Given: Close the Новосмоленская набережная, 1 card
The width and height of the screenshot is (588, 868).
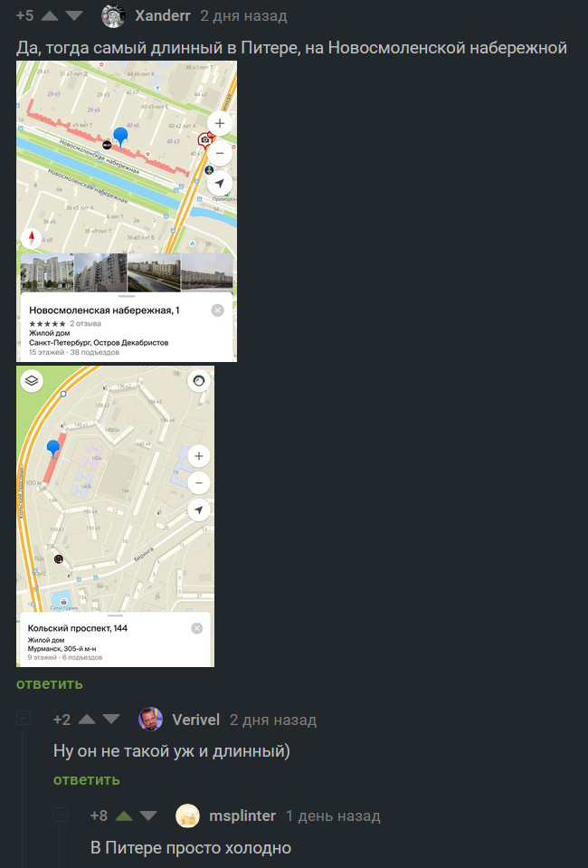Looking at the screenshot, I should 217,310.
